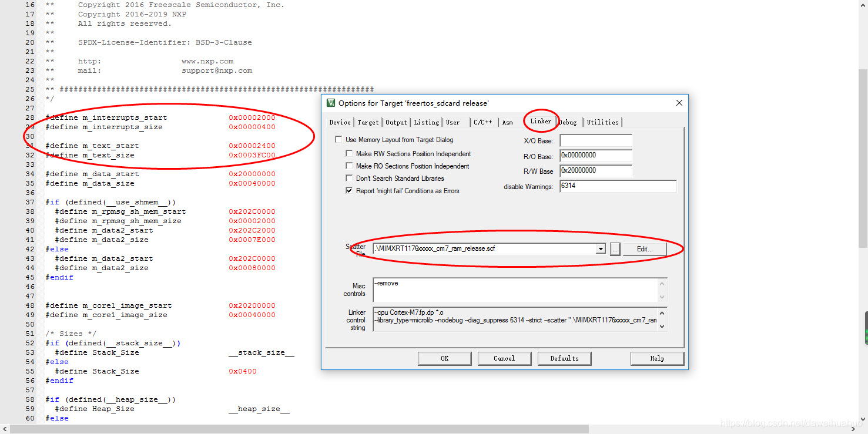
Task: Click '/* Sizes */' comment on line 51
Action: coord(71,334)
